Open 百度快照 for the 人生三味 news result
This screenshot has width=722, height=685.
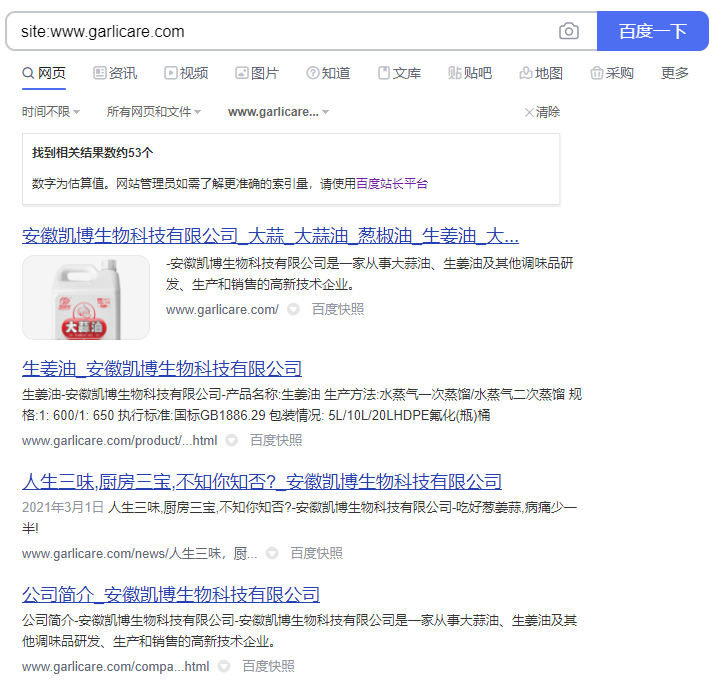click(x=316, y=553)
